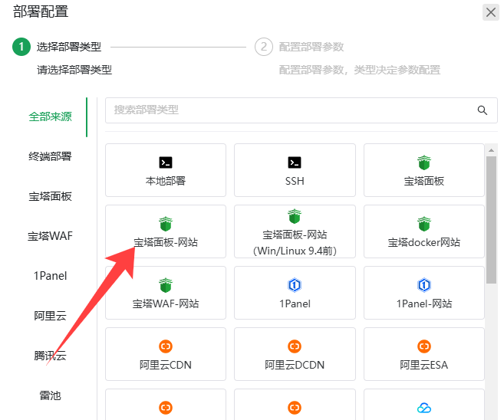The image size is (504, 420).
Task: Open the 腾讯云 category
Action: pos(51,356)
